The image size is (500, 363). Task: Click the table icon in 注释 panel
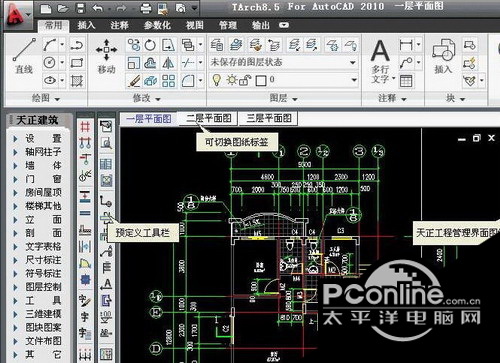point(406,80)
